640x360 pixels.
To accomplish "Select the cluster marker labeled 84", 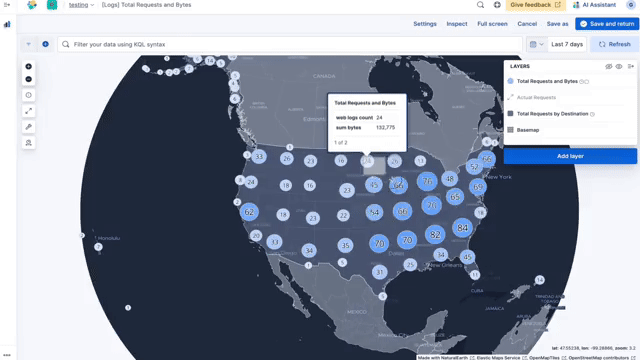I will [462, 228].
